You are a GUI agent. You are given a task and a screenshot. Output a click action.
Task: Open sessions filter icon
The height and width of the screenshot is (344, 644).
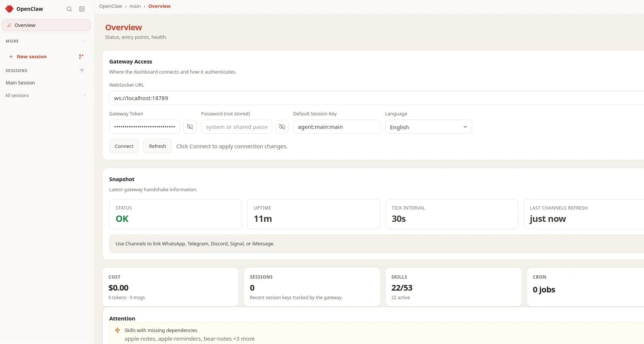tap(82, 71)
